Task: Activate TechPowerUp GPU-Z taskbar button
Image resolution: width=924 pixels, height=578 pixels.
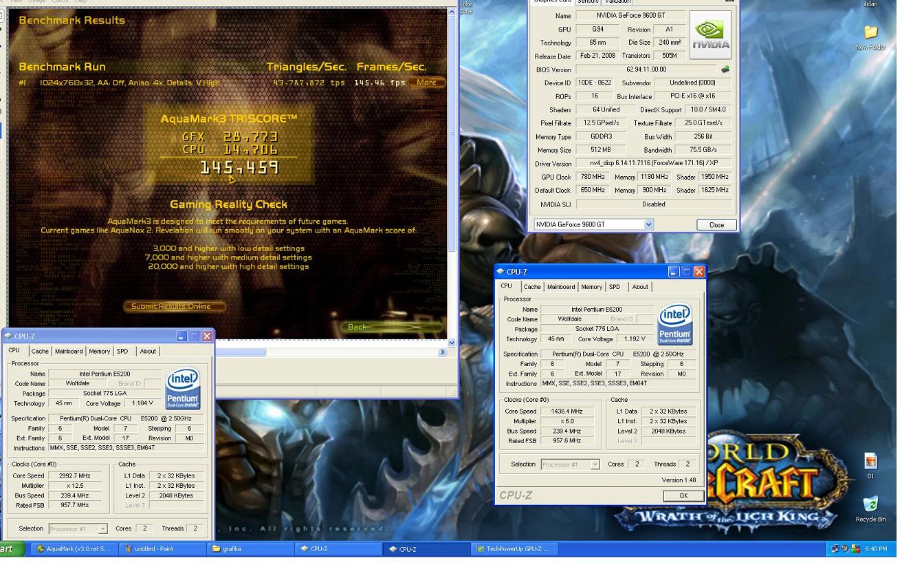Action: pyautogui.click(x=514, y=549)
